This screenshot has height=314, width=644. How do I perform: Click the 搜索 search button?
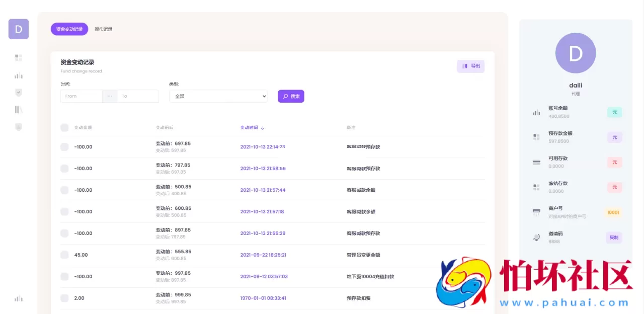click(291, 96)
